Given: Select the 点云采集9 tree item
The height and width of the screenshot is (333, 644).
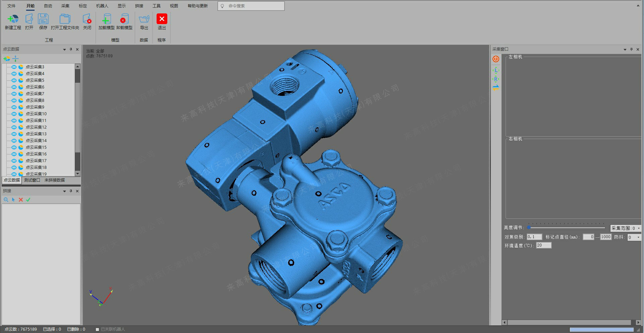Looking at the screenshot, I should (x=35, y=107).
